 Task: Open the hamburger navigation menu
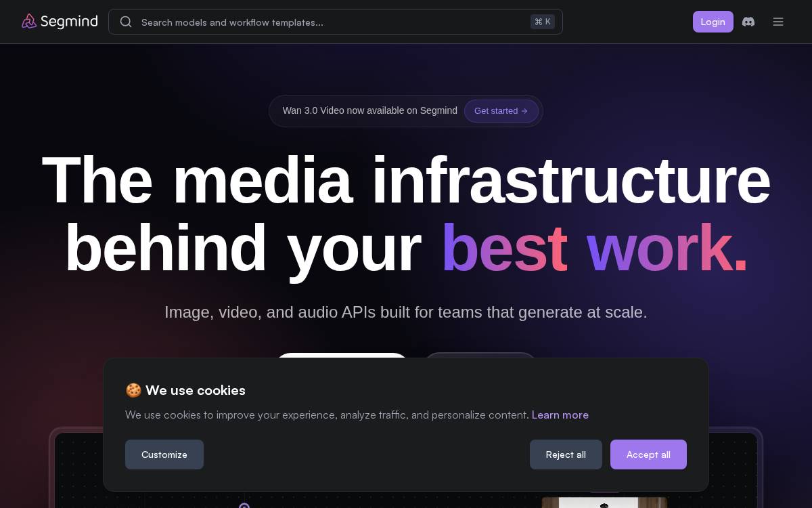pyautogui.click(x=778, y=22)
